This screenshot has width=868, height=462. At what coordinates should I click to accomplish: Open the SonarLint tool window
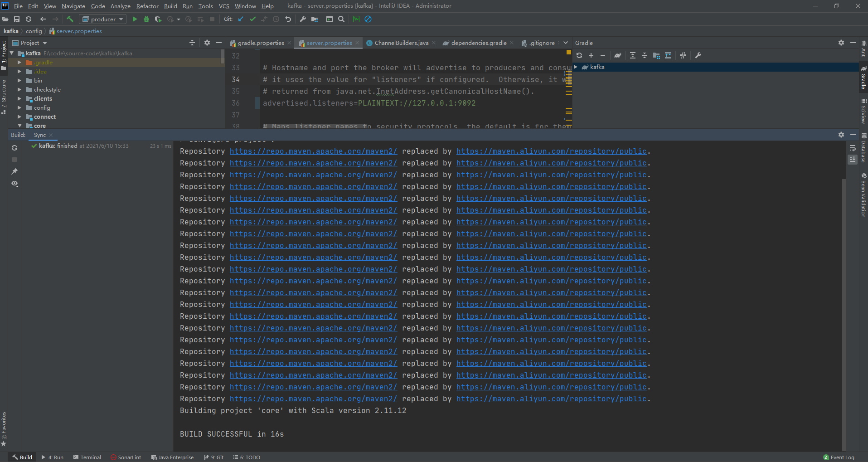(126, 457)
